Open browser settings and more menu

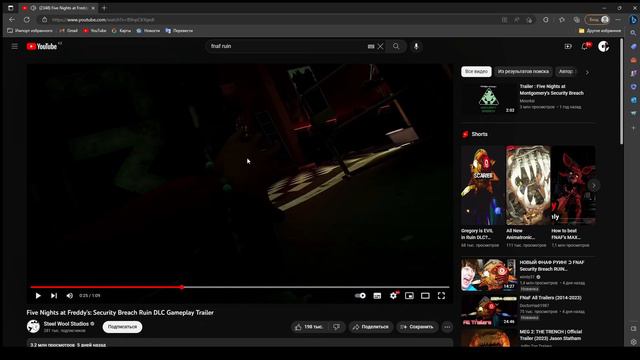pos(618,20)
